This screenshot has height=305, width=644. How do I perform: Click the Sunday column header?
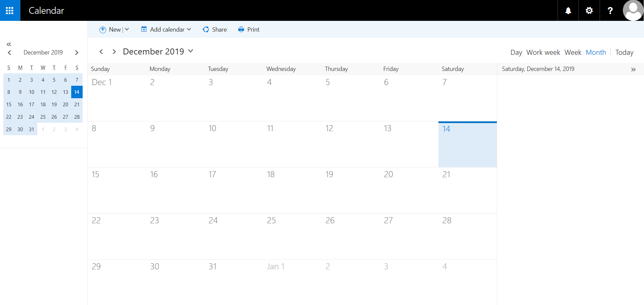(x=100, y=69)
